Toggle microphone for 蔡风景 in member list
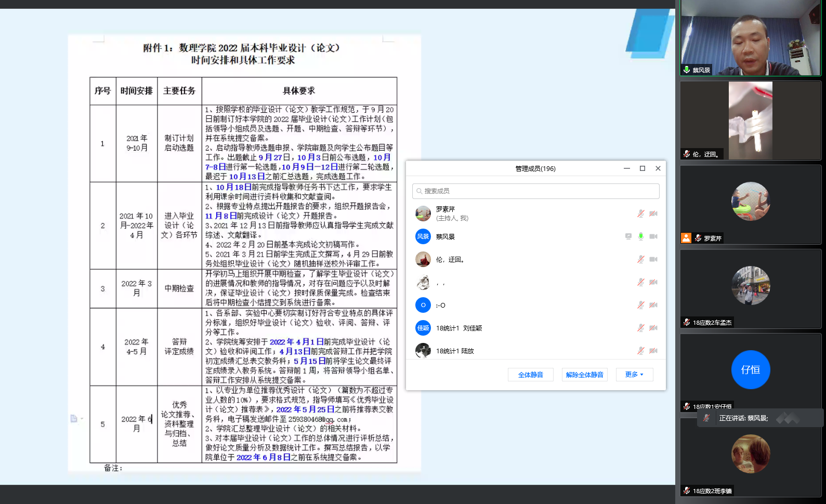826x504 pixels. [641, 236]
